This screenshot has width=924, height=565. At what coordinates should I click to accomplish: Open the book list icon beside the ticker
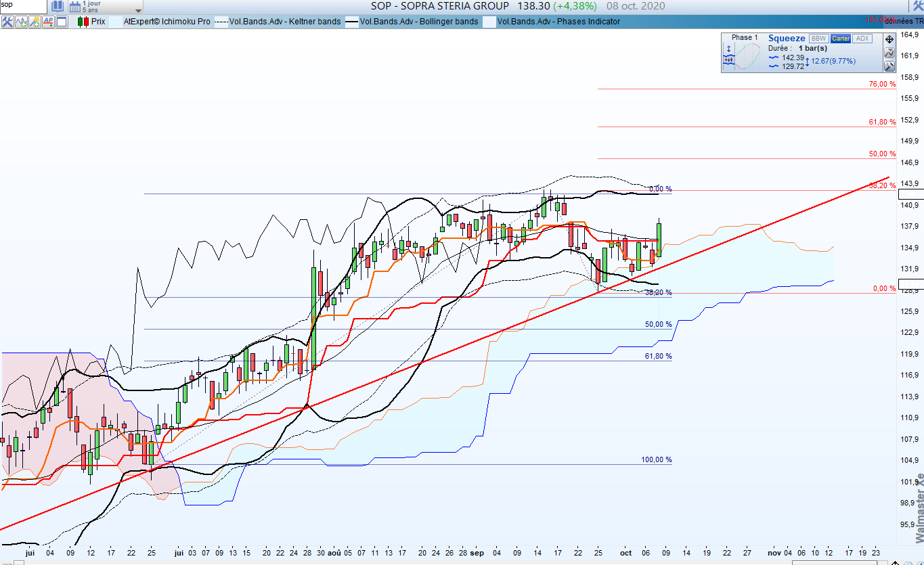coord(58,7)
